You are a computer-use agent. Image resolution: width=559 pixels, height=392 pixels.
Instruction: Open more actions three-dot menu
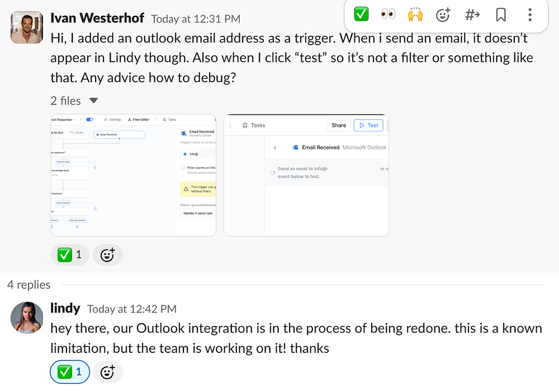pos(530,15)
